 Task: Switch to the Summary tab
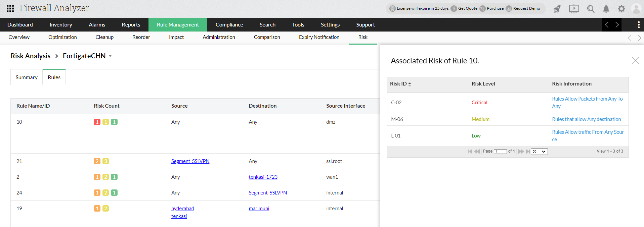27,77
